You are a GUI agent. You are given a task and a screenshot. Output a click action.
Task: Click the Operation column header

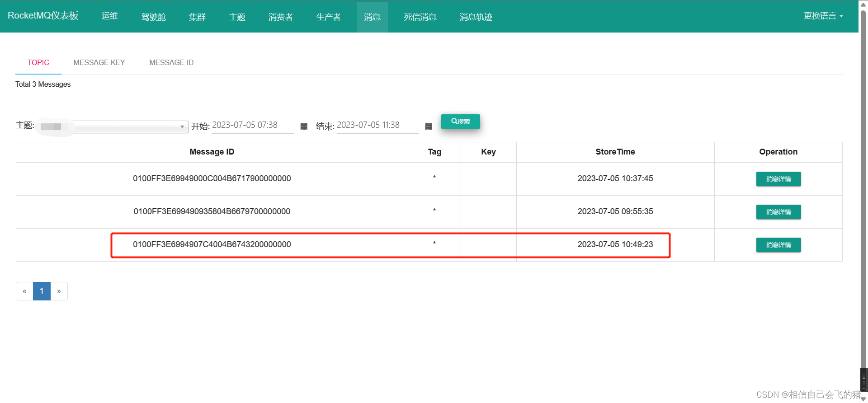tap(778, 152)
